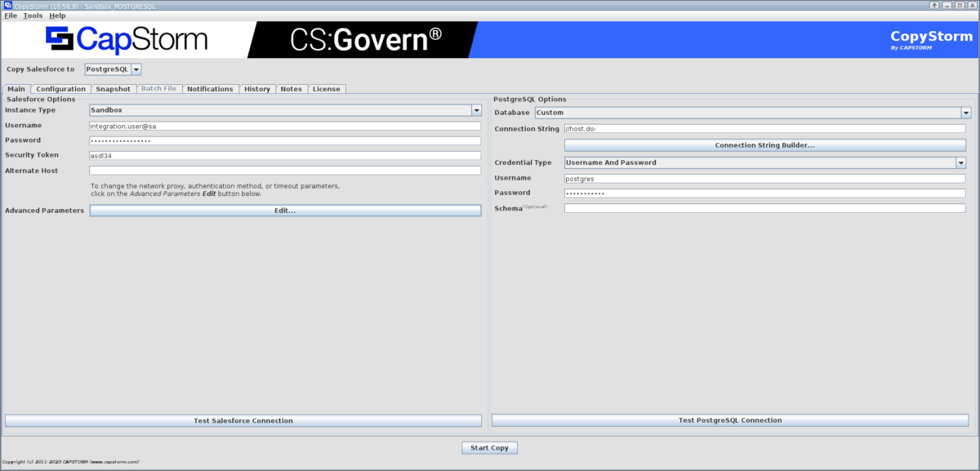Open the History tab
Image resolution: width=980 pixels, height=471 pixels.
(257, 88)
